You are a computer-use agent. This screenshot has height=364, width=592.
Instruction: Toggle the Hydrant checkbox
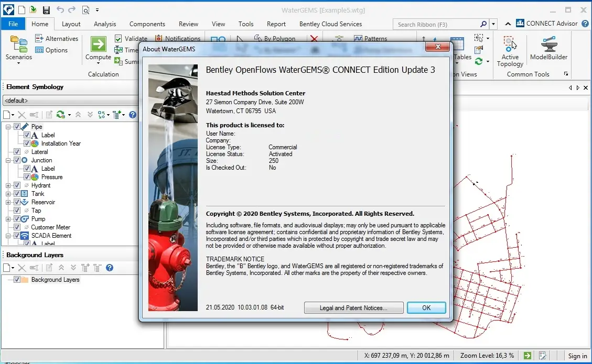pos(17,185)
